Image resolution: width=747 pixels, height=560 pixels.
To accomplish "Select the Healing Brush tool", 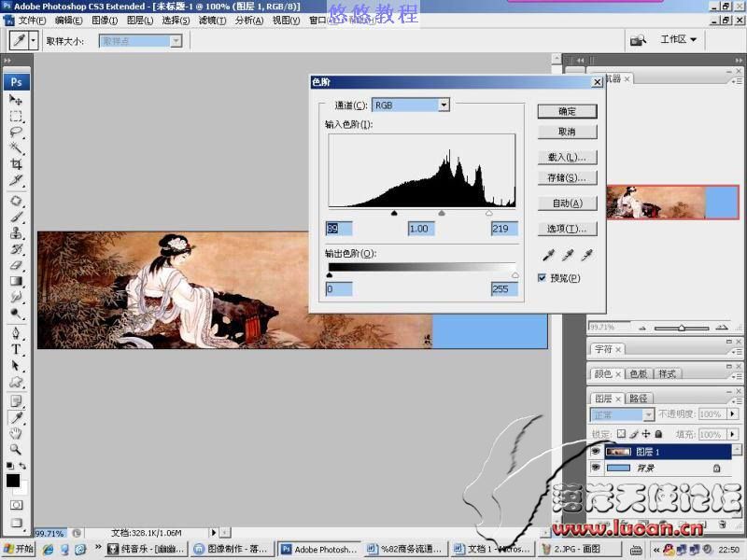I will [x=16, y=201].
